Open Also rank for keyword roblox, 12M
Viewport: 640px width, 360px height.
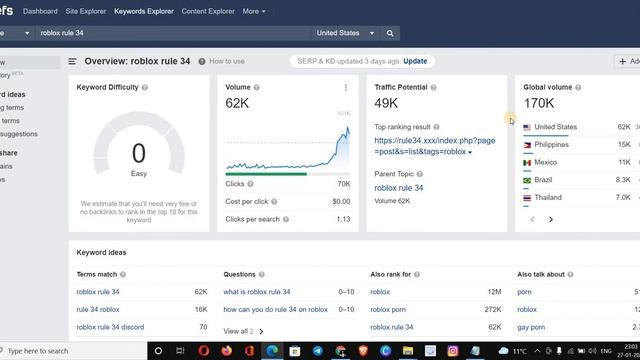point(380,292)
